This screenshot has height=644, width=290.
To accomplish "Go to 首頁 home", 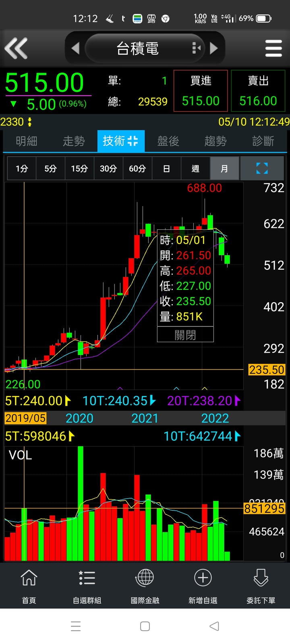I will (x=29, y=586).
